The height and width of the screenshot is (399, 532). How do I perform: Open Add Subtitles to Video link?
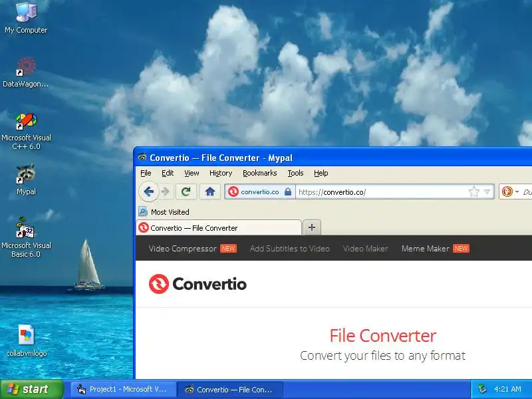point(290,249)
